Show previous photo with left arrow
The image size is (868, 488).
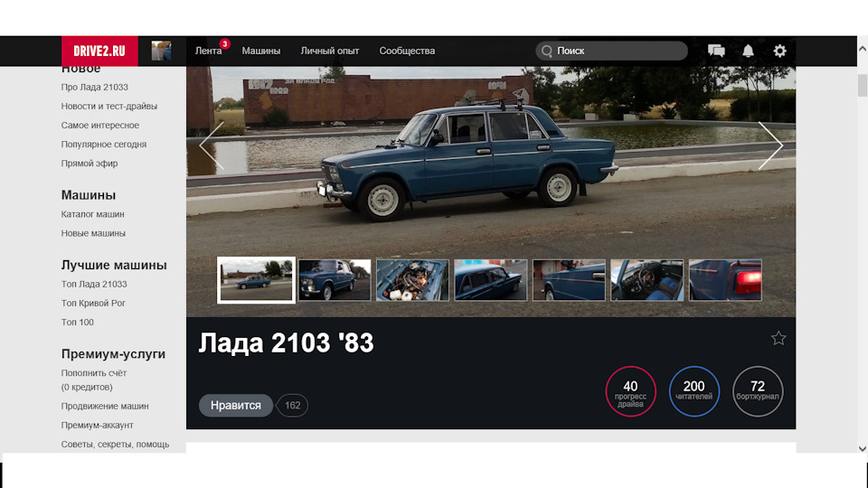[x=212, y=145]
